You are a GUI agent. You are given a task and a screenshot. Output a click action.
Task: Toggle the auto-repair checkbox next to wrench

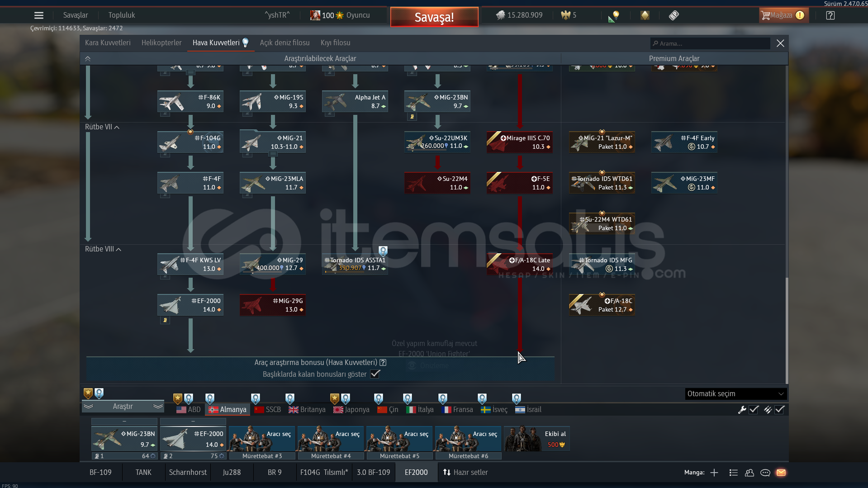(754, 410)
